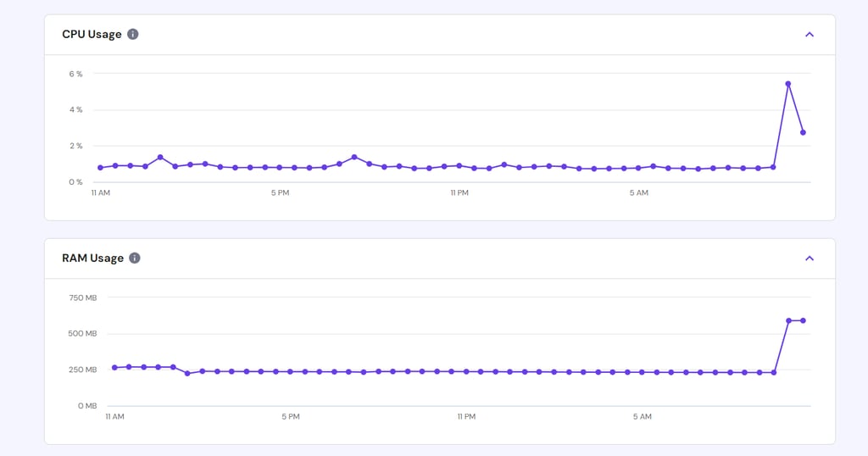The image size is (868, 456).
Task: Click the CPU Usage heading
Action: (x=92, y=34)
